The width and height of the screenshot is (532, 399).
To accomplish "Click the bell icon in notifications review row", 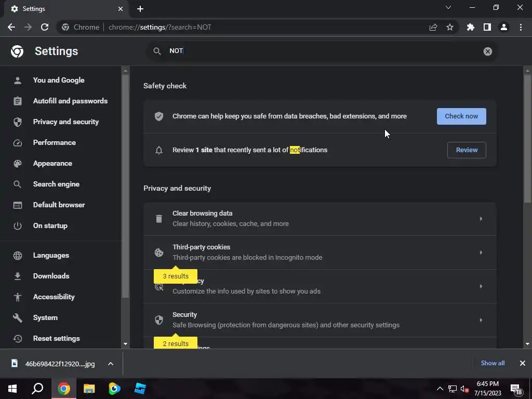I will point(159,150).
